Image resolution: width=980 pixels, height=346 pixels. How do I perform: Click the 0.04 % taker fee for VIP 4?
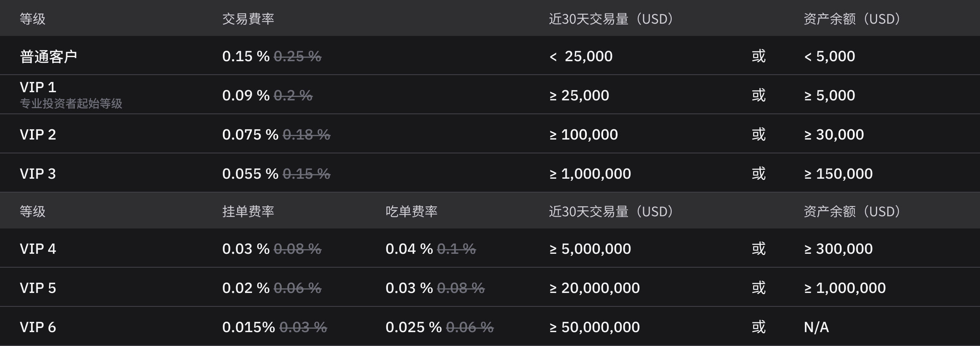point(409,249)
